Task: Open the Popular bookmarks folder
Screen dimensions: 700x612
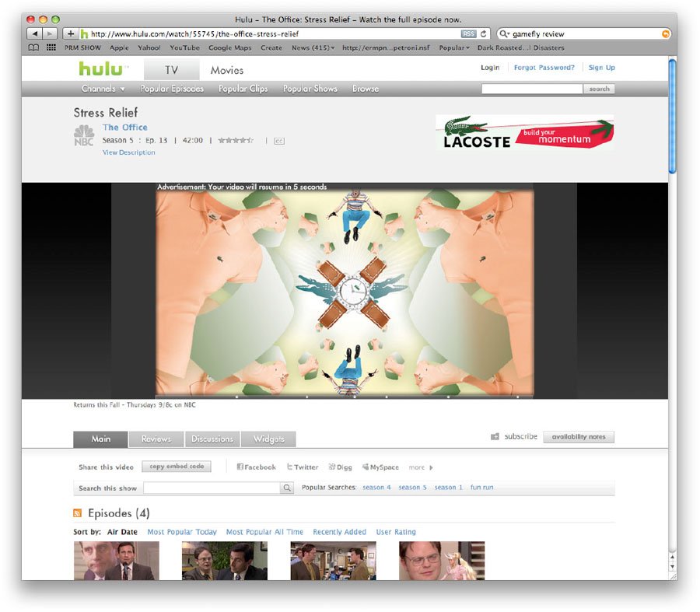Action: click(x=454, y=47)
